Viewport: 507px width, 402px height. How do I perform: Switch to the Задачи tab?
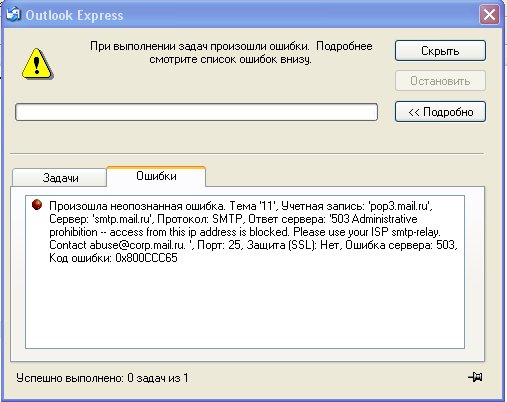[60, 178]
